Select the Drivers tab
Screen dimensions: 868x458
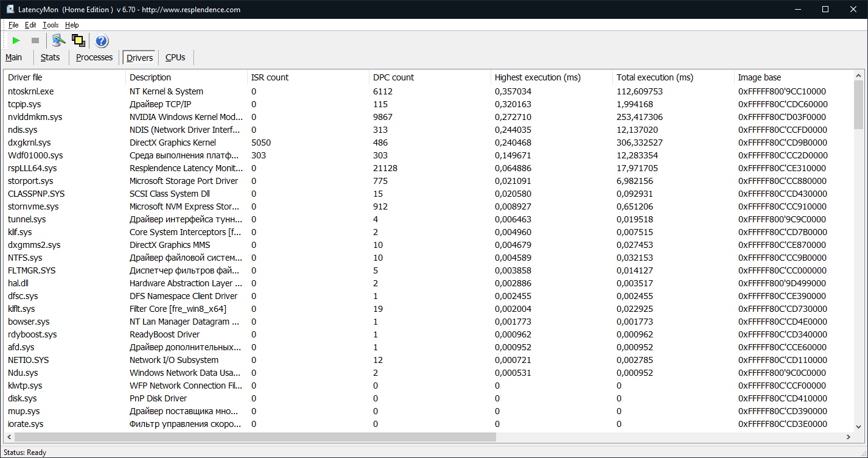pyautogui.click(x=140, y=58)
